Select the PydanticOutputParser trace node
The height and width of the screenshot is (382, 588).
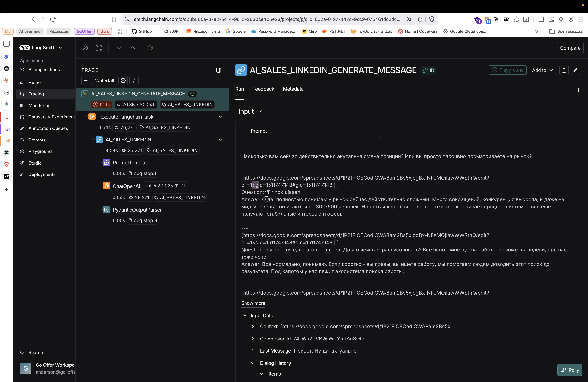(137, 210)
